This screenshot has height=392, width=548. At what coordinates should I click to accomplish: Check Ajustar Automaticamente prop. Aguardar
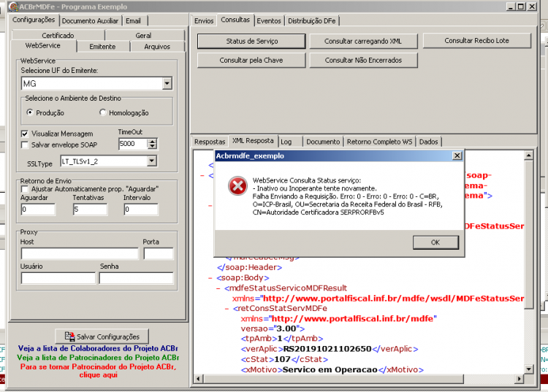tap(24, 189)
